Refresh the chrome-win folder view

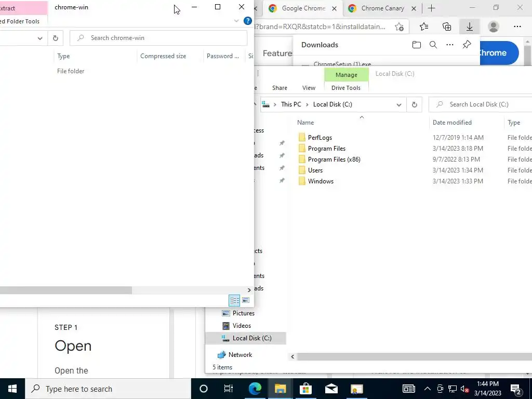pos(55,38)
